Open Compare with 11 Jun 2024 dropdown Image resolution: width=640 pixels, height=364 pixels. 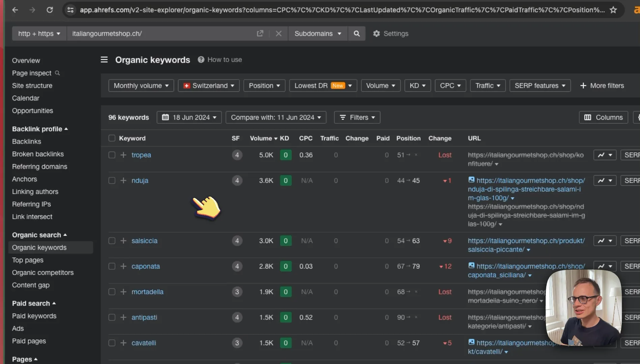[x=276, y=117]
